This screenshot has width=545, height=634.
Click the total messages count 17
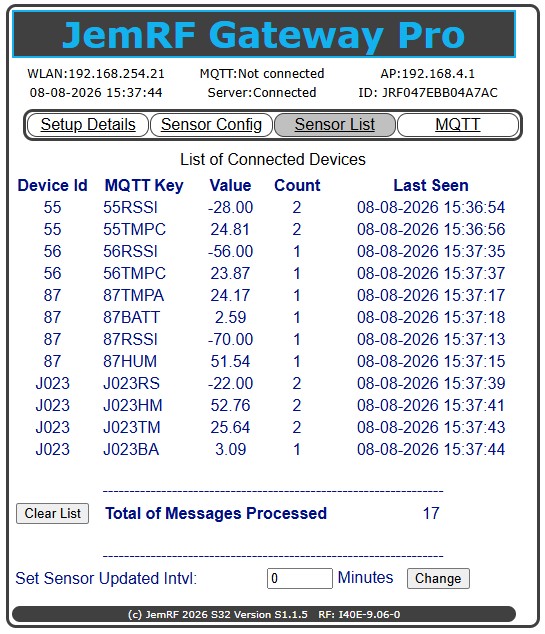431,514
